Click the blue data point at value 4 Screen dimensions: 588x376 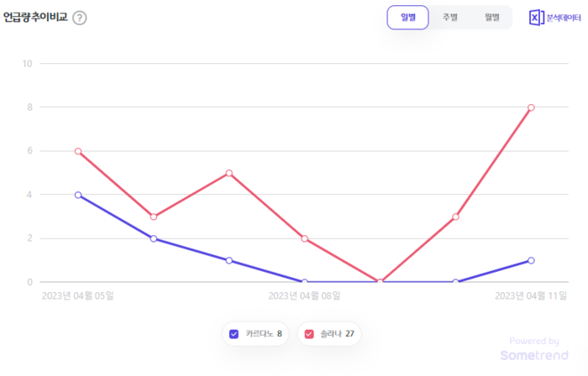[78, 195]
